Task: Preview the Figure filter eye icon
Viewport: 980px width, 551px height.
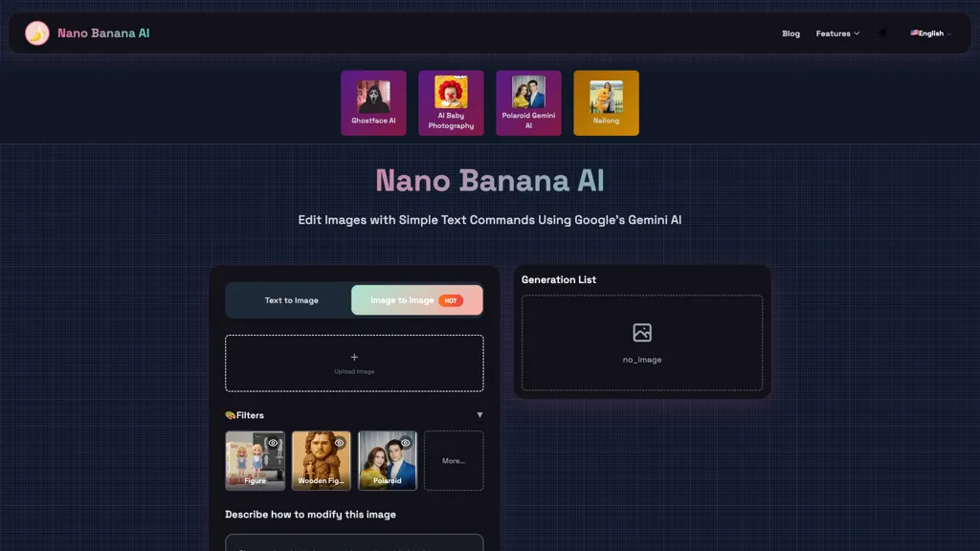Action: click(x=273, y=443)
